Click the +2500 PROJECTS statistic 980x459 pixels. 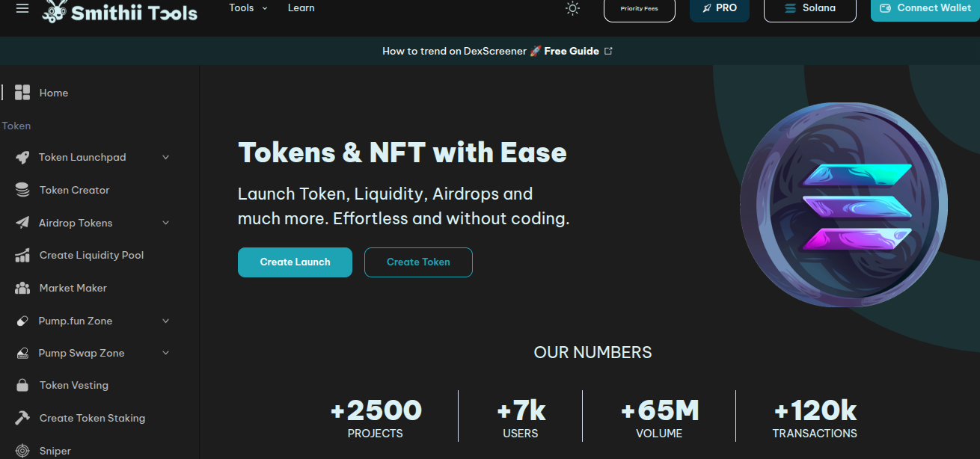[x=376, y=419]
